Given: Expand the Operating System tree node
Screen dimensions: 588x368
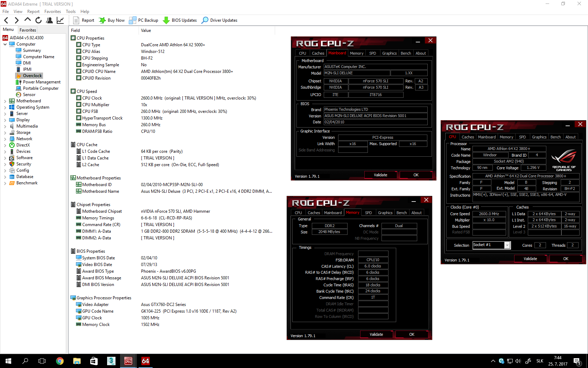Looking at the screenshot, I should (5, 108).
